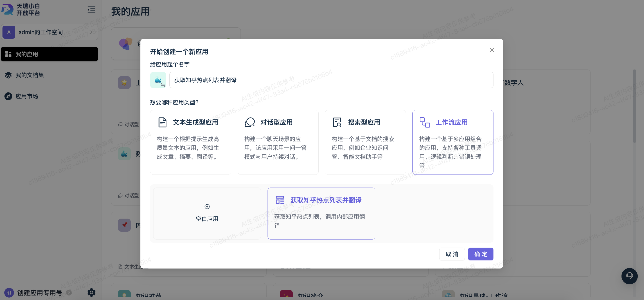Click the 开始创建一个新应用 dialog title
644x300 pixels.
pyautogui.click(x=179, y=52)
